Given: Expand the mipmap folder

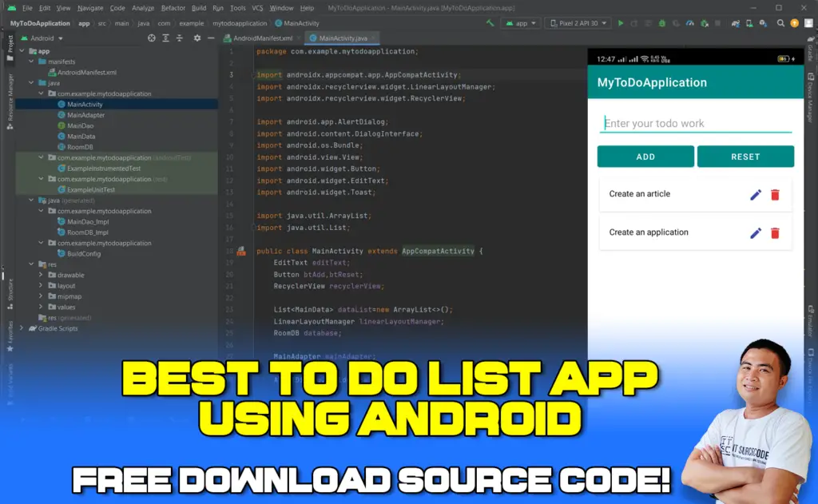Looking at the screenshot, I should pos(41,296).
